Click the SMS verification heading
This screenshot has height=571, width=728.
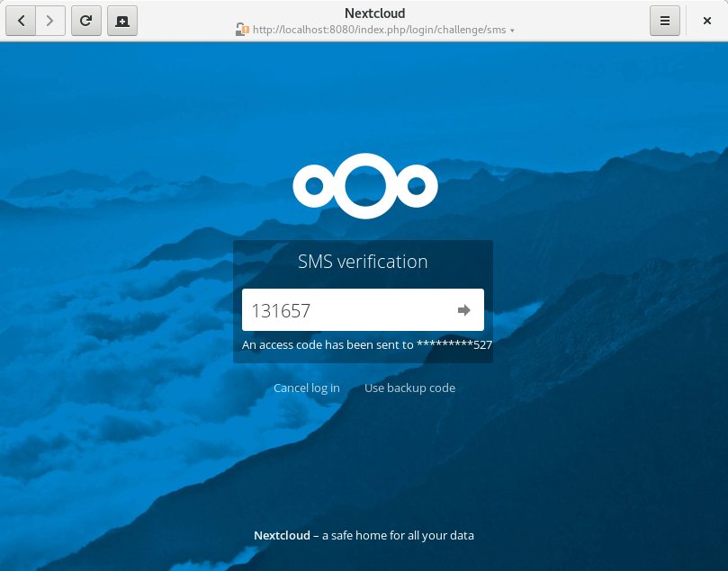click(x=363, y=262)
